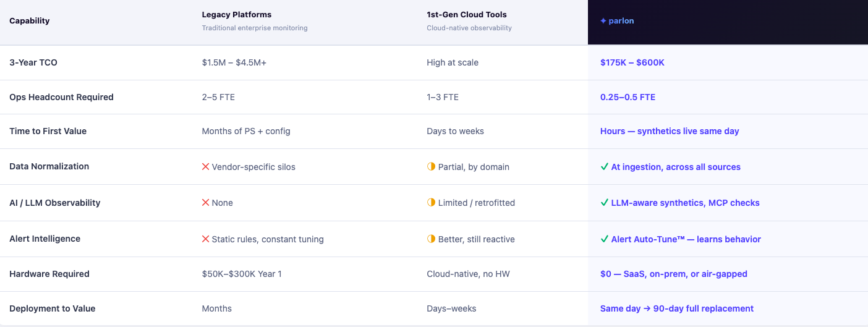The width and height of the screenshot is (868, 327).
Task: Click red X beside None
Action: click(205, 203)
